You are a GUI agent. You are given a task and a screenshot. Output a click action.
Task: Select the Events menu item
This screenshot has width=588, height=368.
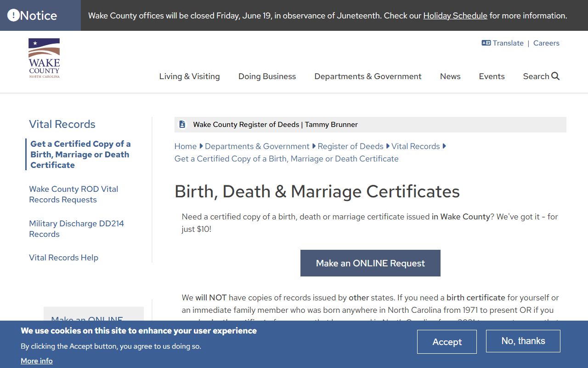[x=492, y=76]
